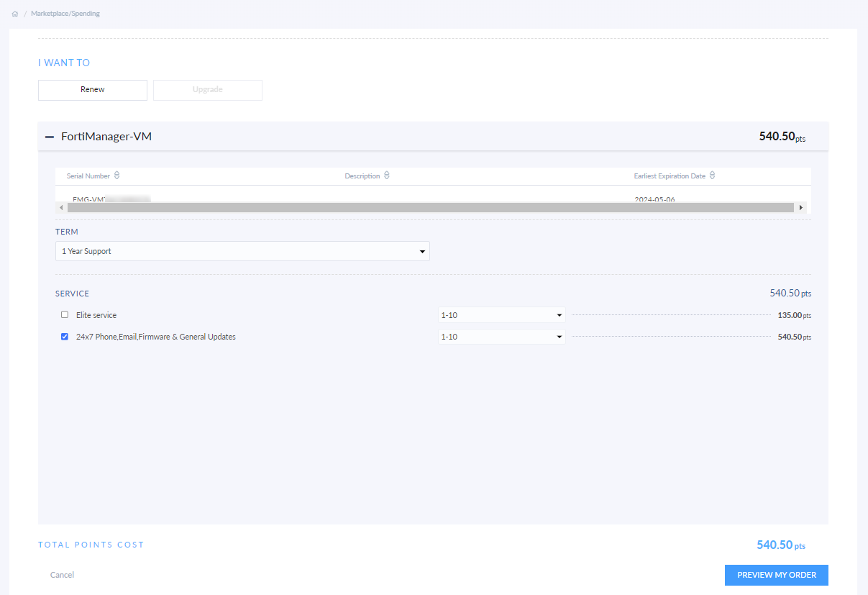This screenshot has height=595, width=868.
Task: Select the Renew option
Action: tap(93, 90)
